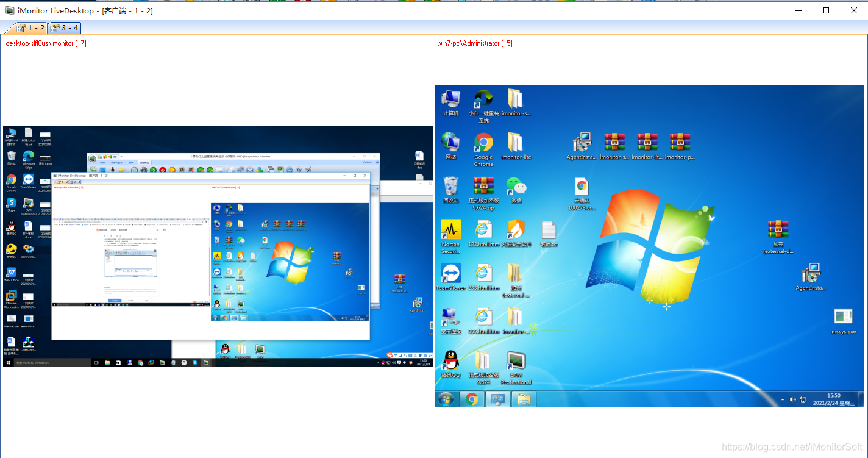
Task: Open 火绒安全软件 shortcut
Action: tap(516, 234)
